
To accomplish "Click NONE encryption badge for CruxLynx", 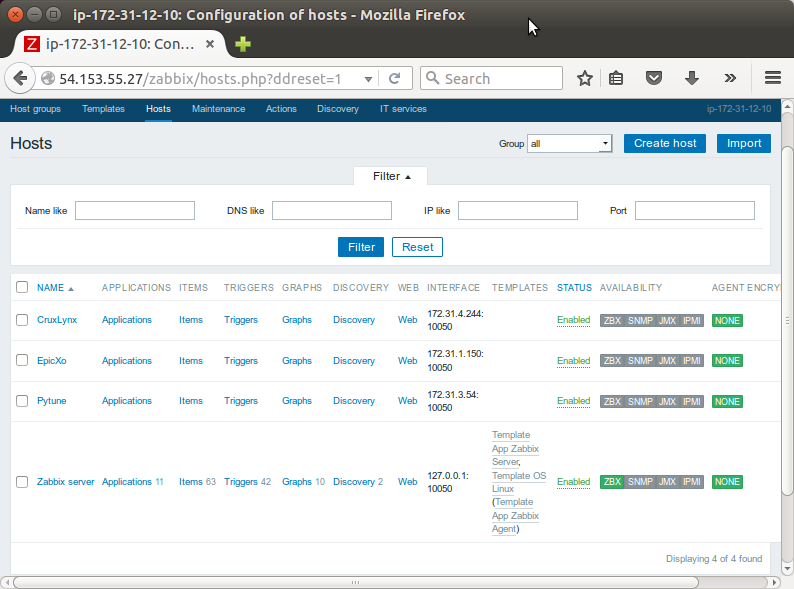I will [x=727, y=321].
